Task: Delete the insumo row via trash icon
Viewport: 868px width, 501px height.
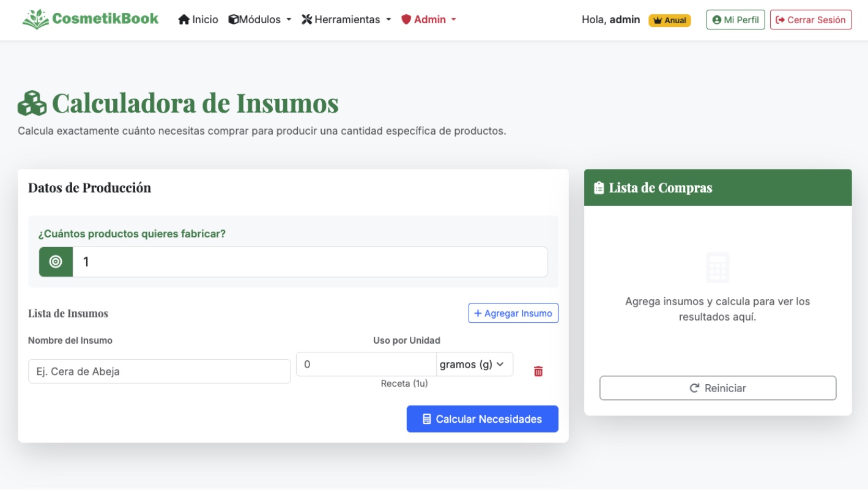Action: 537,371
